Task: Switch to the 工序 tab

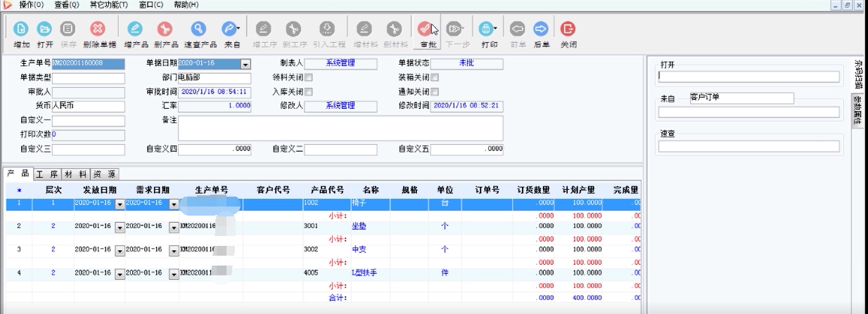Action: [46, 174]
